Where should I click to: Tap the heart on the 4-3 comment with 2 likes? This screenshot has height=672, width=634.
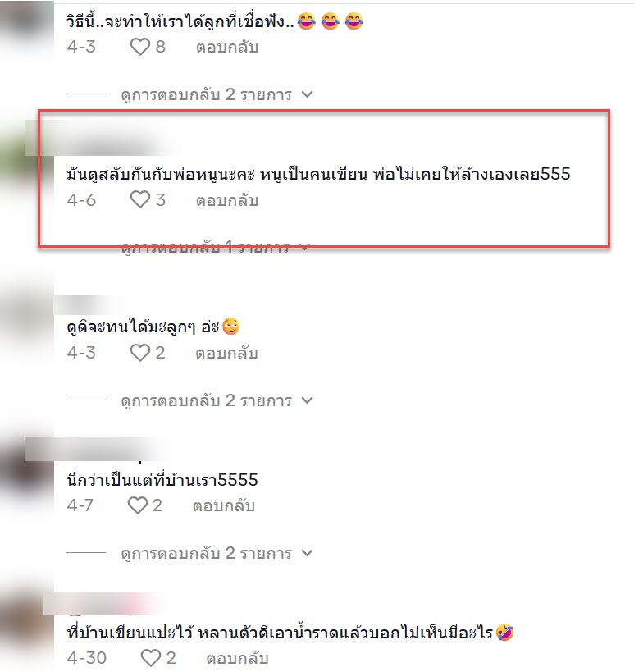(x=140, y=353)
